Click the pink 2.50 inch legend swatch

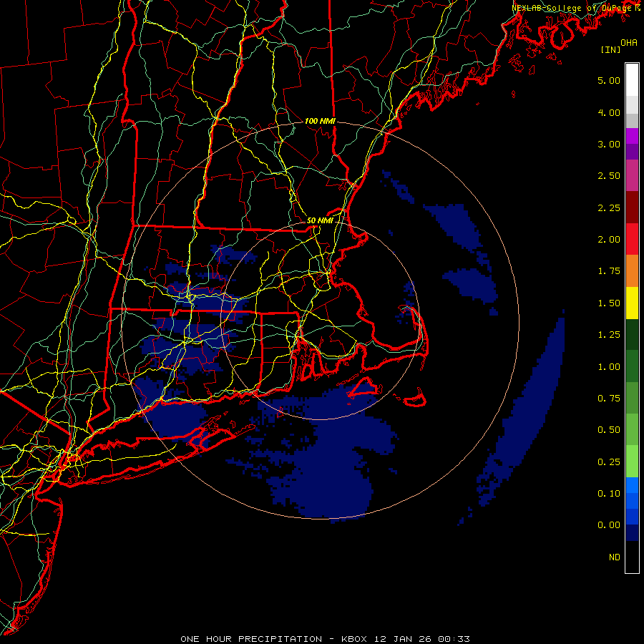pos(632,175)
